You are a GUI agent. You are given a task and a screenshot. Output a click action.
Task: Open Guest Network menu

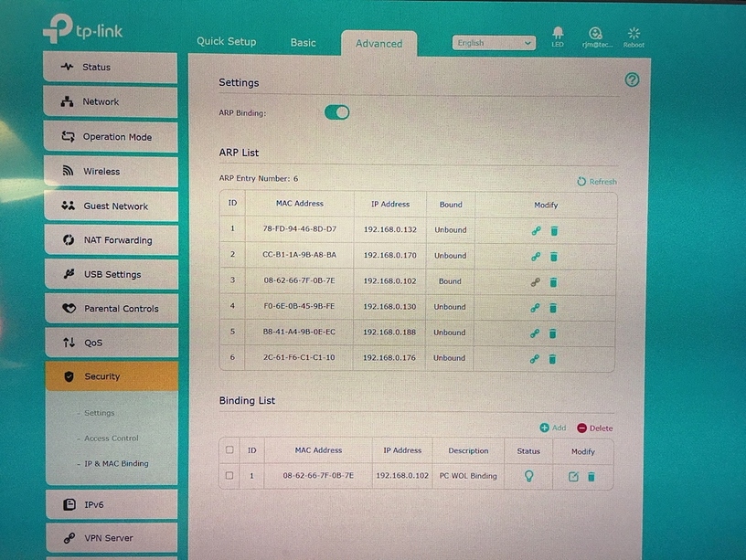[x=112, y=206]
